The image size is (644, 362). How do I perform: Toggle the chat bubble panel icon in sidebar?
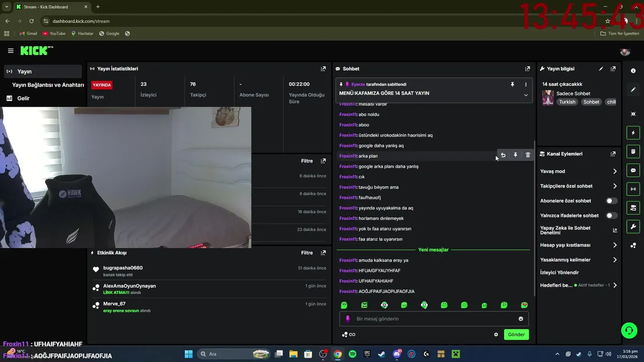633,170
